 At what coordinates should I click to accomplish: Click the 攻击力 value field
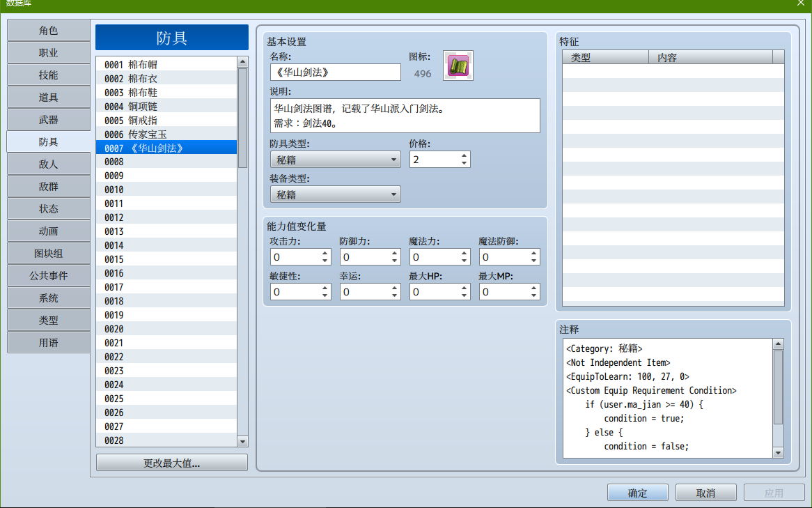(295, 257)
